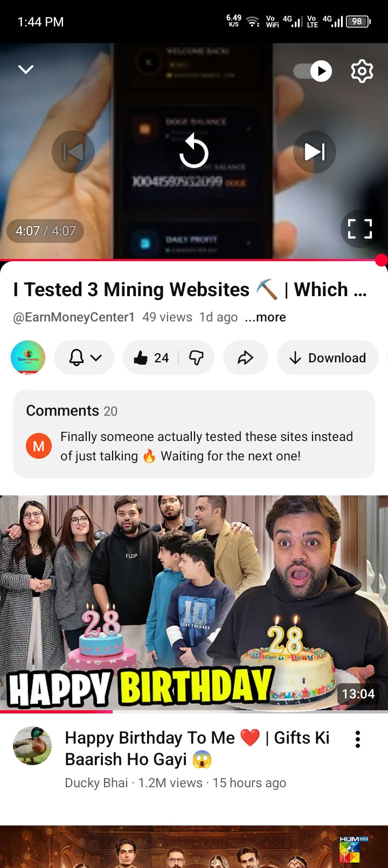
Task: Open Ducky Bhai channel avatar
Action: click(32, 746)
